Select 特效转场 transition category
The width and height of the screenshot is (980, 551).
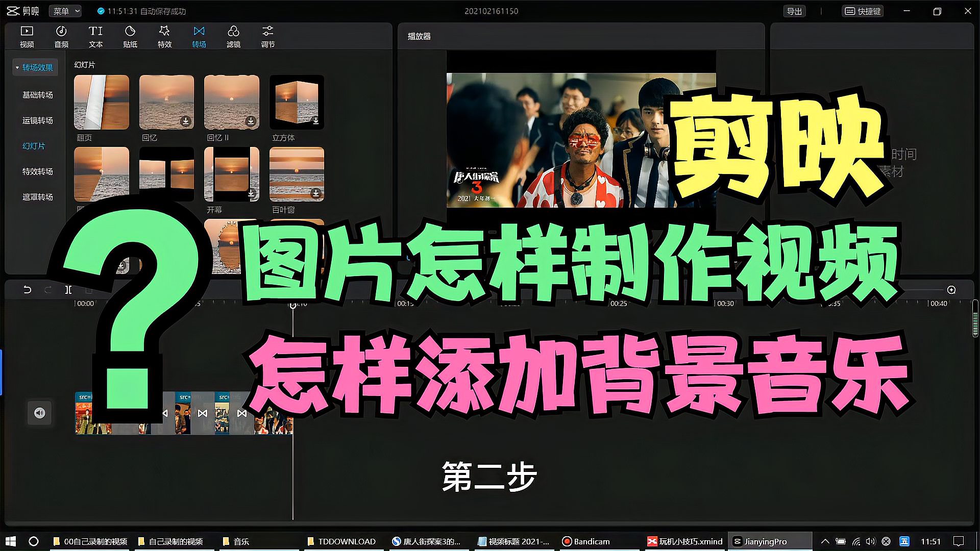click(37, 171)
